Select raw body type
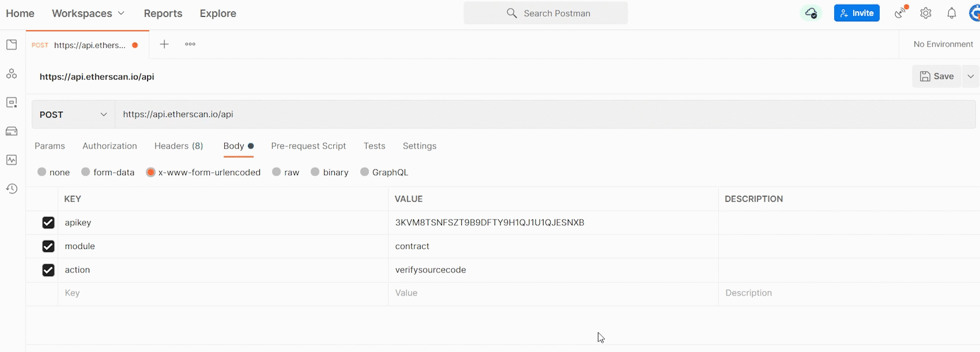980x352 pixels. pos(277,172)
